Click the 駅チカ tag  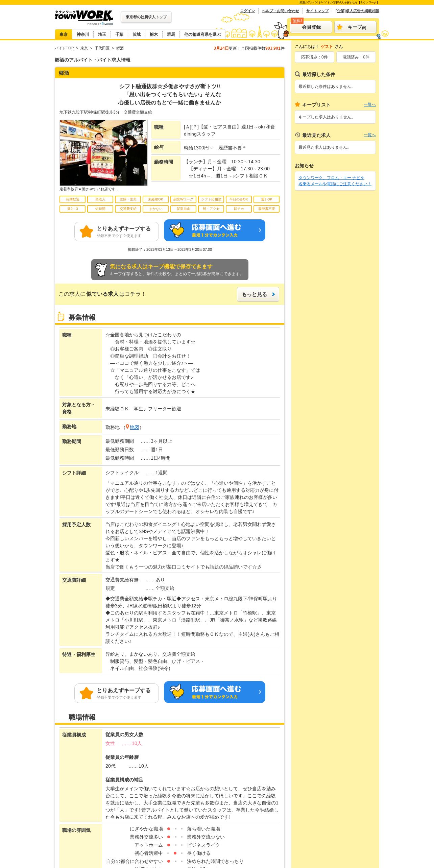click(x=239, y=209)
